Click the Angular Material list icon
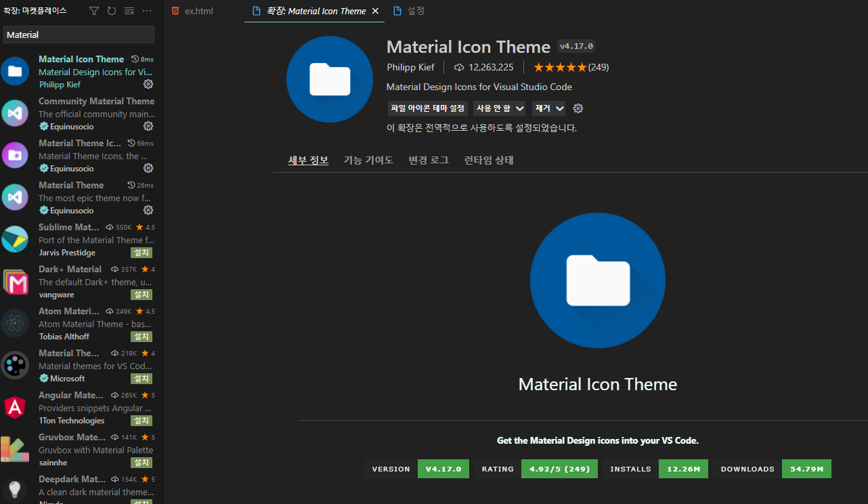Viewport: 868px width, 504px height. (15, 407)
